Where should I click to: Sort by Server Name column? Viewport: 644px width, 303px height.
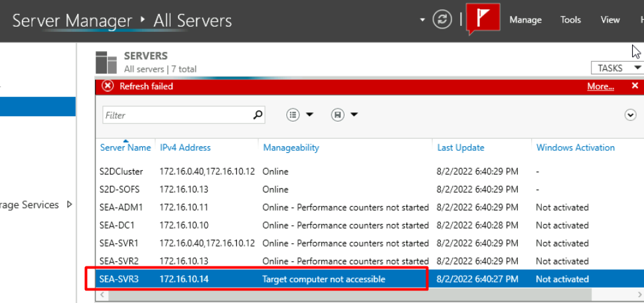click(x=125, y=148)
